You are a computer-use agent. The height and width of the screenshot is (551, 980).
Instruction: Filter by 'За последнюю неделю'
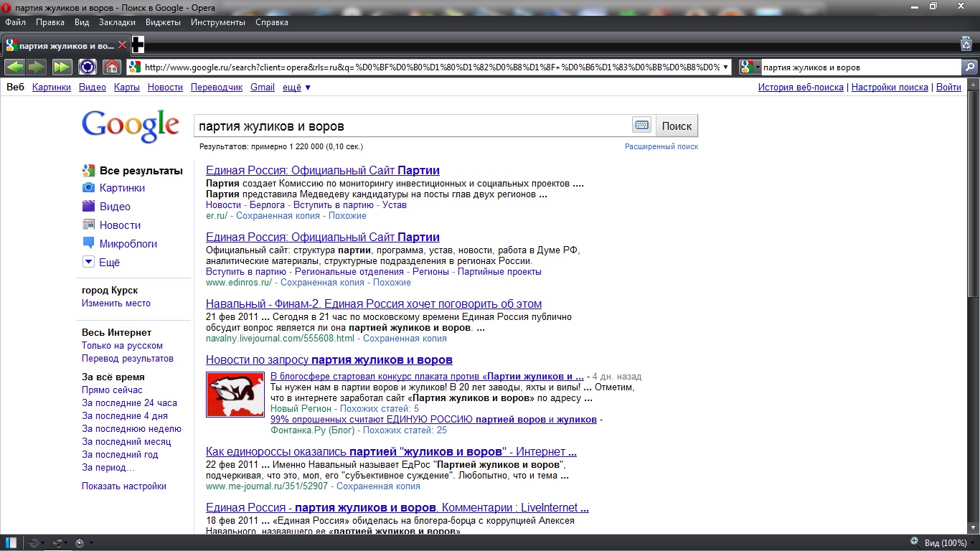(x=131, y=429)
